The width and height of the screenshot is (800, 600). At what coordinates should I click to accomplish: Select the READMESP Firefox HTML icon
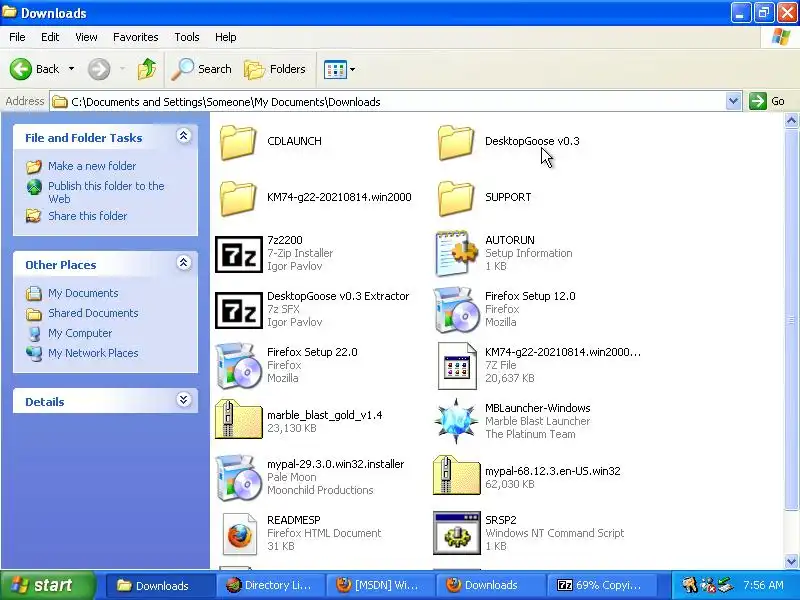point(239,534)
